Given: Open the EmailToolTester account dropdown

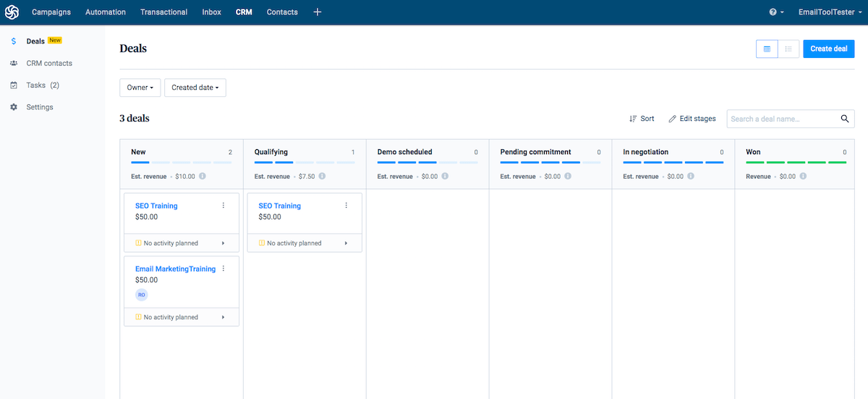Looking at the screenshot, I should tap(827, 12).
